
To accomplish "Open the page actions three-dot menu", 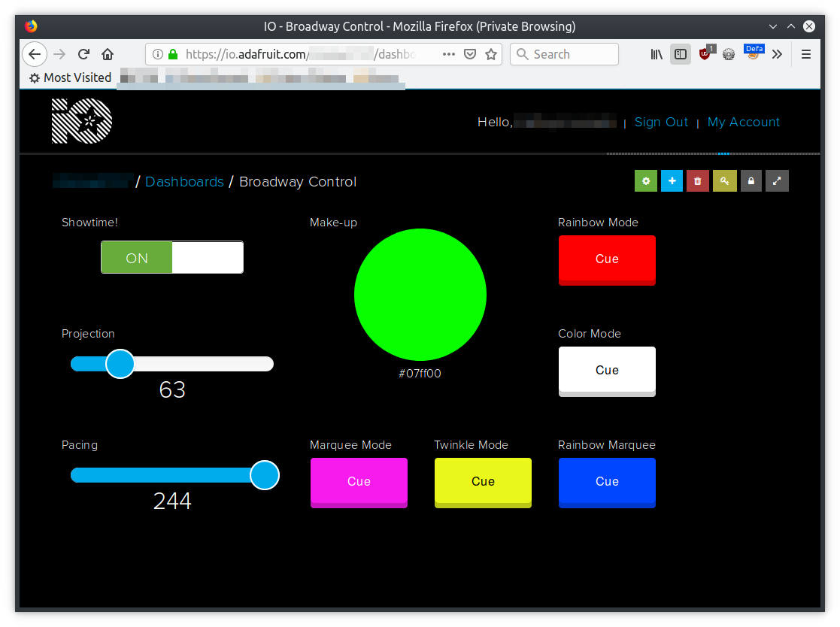I will pyautogui.click(x=449, y=54).
